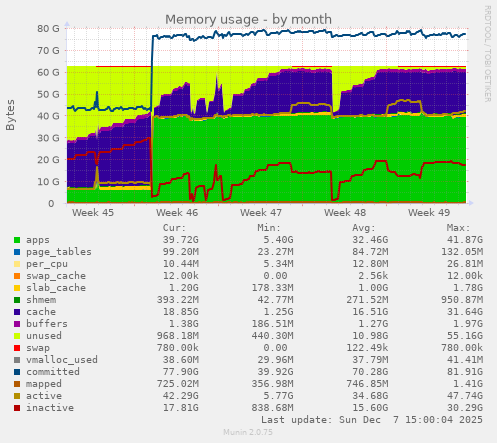Click the 'swap_cache' legend label

point(56,276)
